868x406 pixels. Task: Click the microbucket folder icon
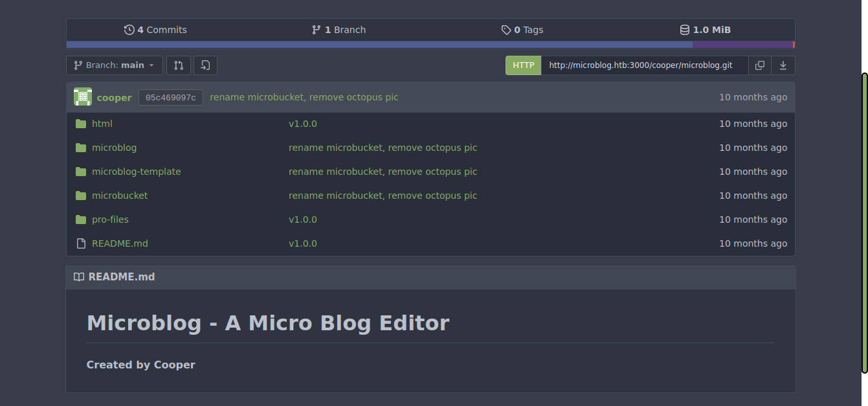[81, 196]
